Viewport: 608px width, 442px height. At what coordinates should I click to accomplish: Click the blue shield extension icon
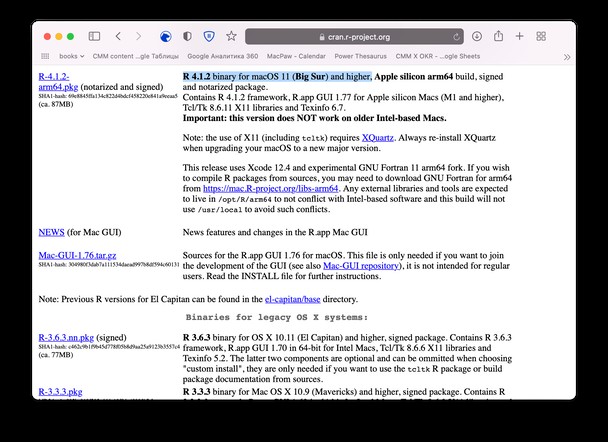[209, 36]
